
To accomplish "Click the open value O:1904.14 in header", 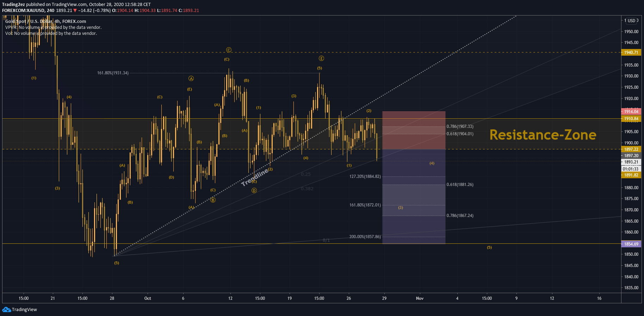I will [123, 11].
